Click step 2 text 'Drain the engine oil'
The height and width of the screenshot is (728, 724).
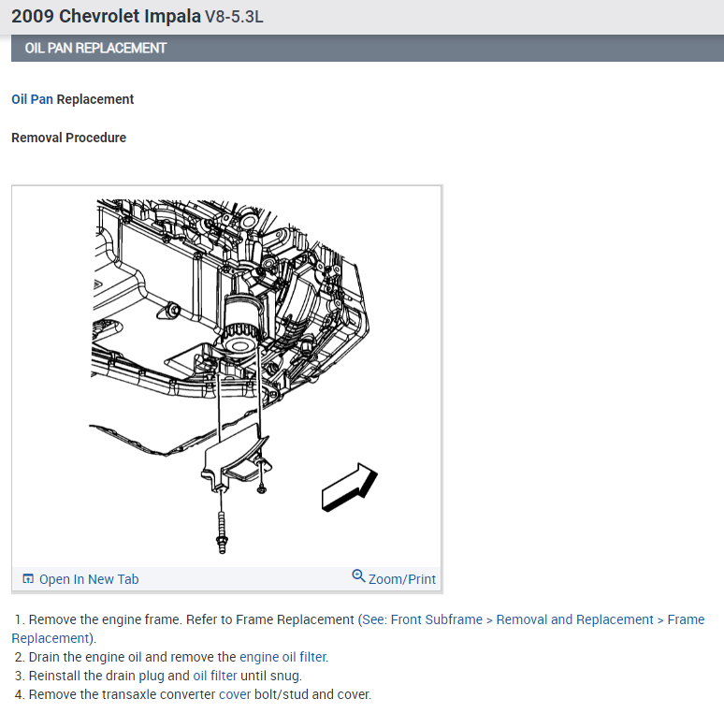pos(85,657)
